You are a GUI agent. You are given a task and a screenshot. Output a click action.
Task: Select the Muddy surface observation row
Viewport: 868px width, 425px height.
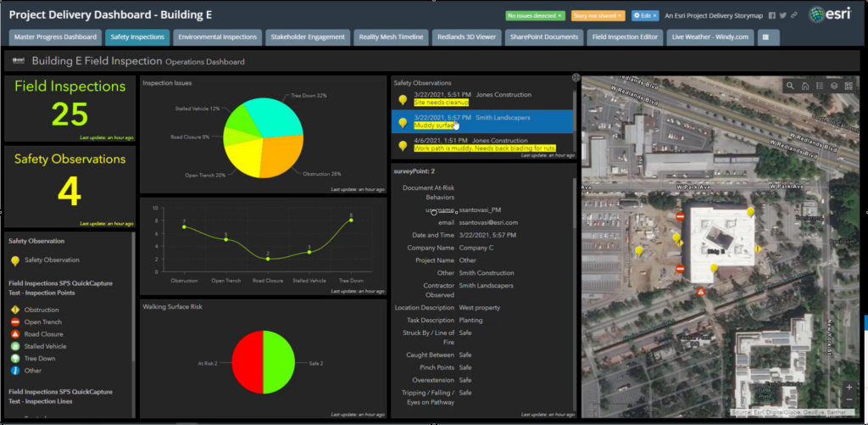coord(481,121)
